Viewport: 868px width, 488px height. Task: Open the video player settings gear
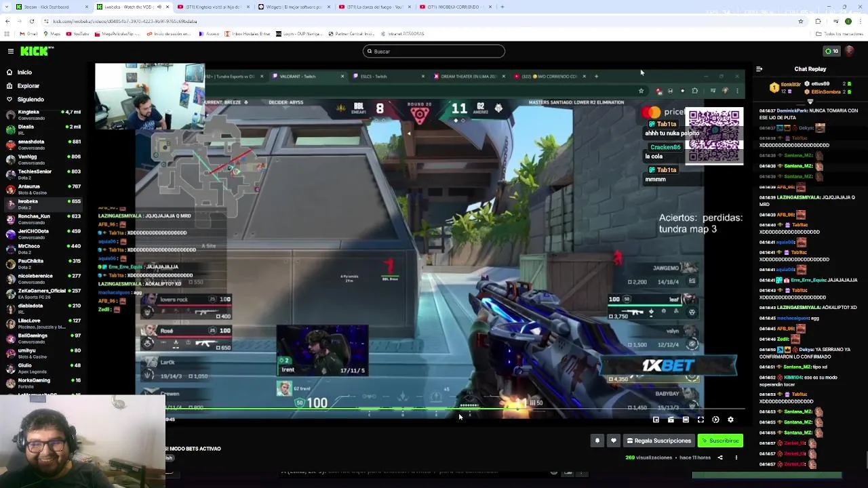[x=730, y=420]
